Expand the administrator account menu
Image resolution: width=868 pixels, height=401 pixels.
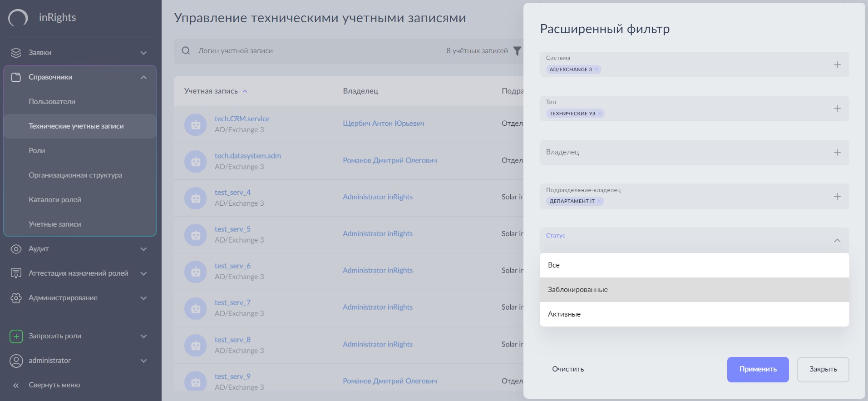(x=143, y=361)
